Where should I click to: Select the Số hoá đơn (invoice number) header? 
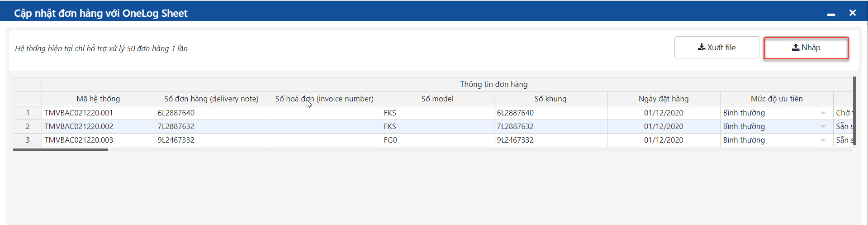coord(324,99)
